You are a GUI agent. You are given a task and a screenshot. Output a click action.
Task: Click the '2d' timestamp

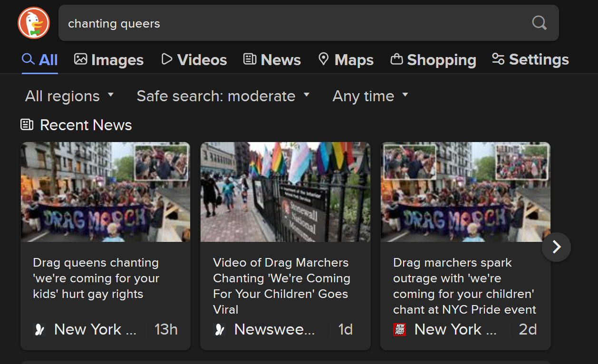528,329
